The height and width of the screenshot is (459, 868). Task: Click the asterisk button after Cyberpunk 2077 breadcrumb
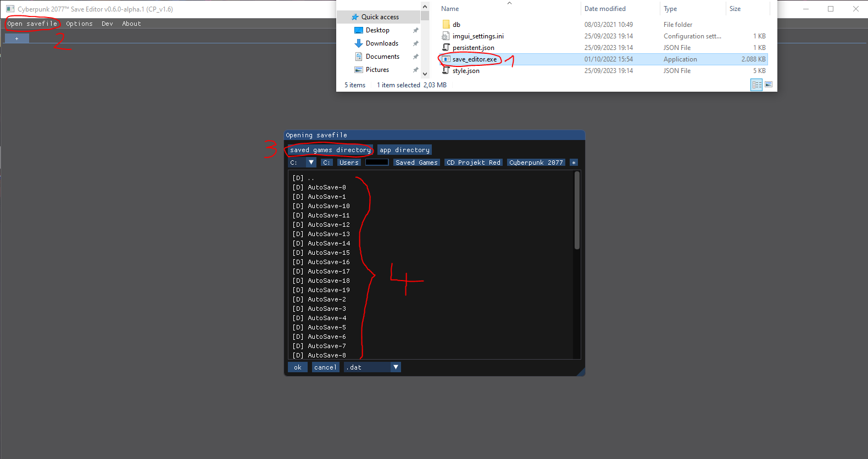574,163
